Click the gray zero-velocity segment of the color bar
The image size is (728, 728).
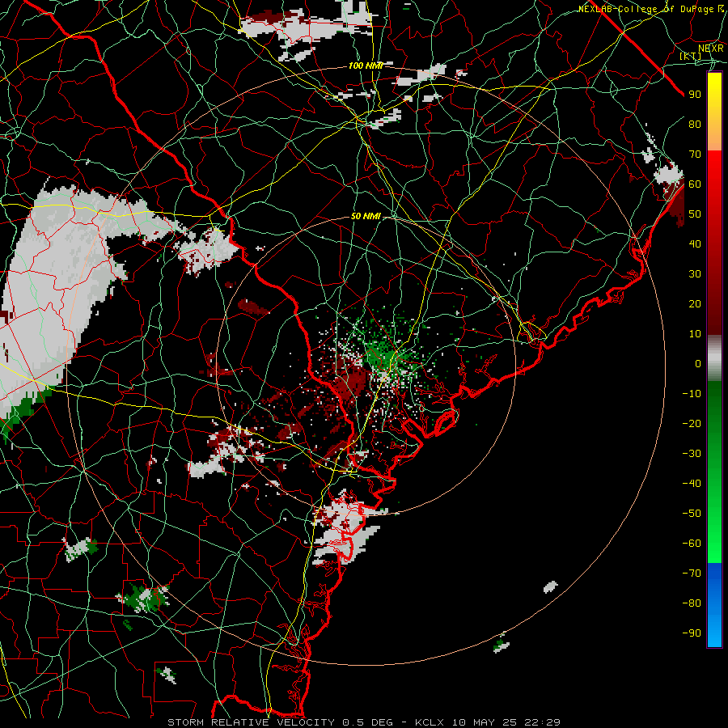714,358
